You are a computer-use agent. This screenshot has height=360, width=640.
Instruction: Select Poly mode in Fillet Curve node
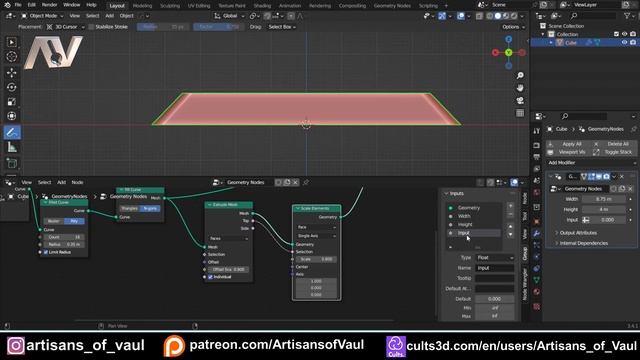point(74,221)
